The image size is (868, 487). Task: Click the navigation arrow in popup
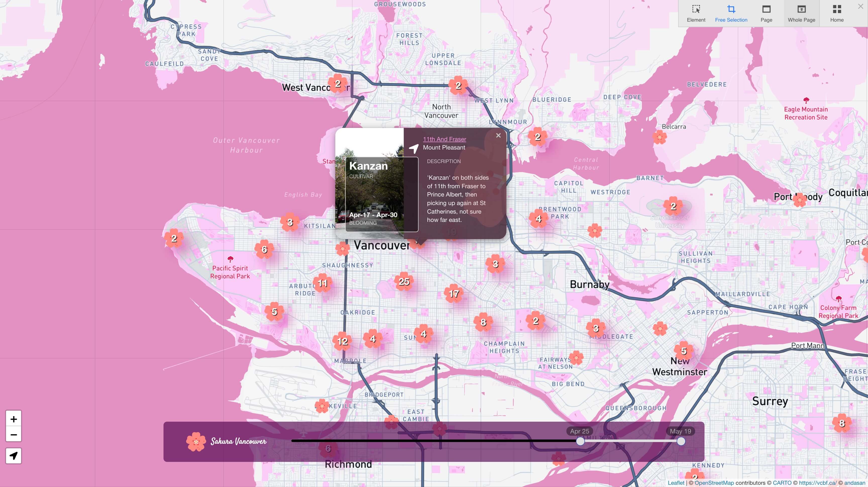[414, 148]
